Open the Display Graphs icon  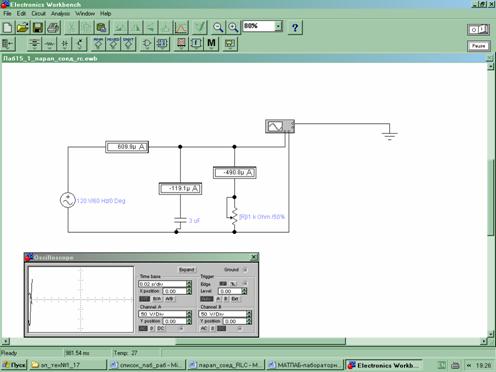click(x=181, y=27)
